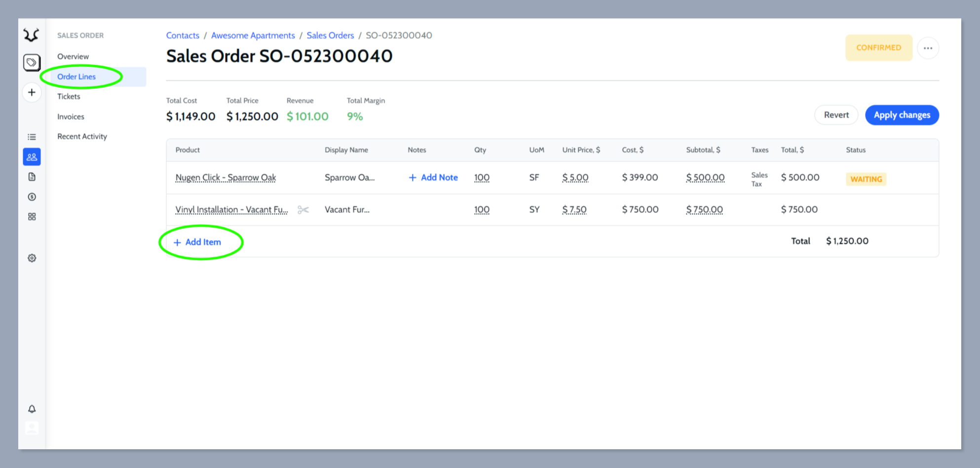Click the Sparrow Oa... display name
This screenshot has width=980, height=468.
coord(349,178)
